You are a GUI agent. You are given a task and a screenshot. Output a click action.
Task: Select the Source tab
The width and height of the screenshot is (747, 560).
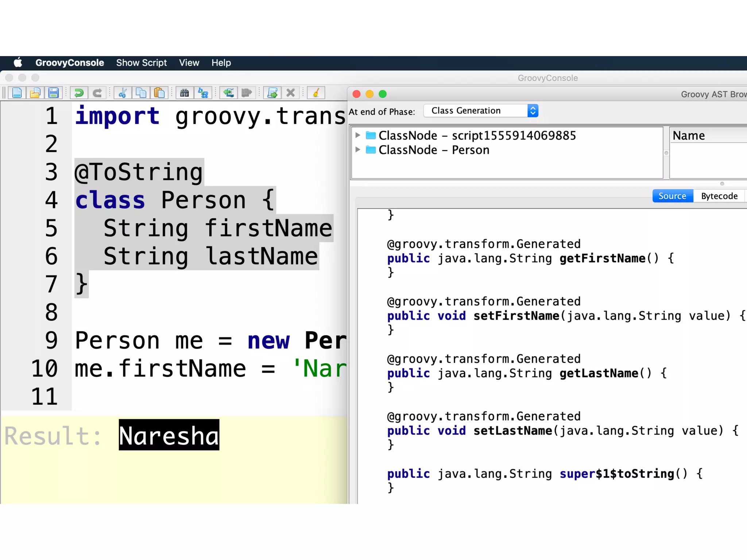672,196
